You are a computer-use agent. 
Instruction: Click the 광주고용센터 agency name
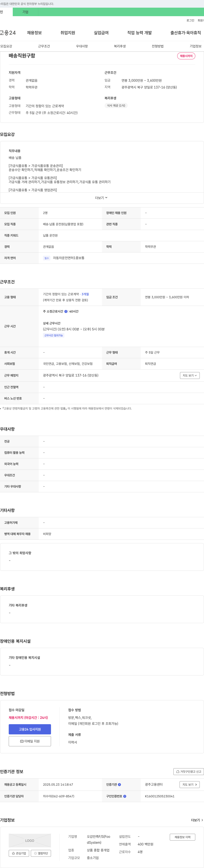click(154, 784)
